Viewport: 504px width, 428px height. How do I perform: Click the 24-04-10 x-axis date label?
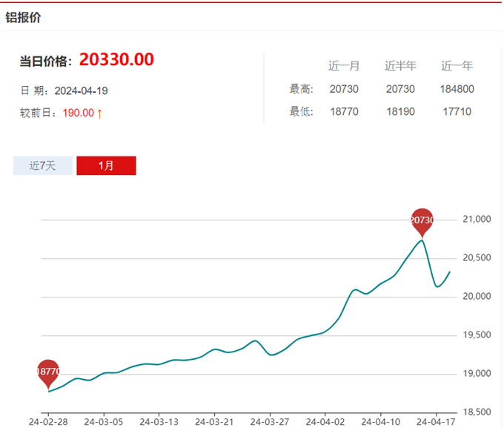(x=380, y=422)
